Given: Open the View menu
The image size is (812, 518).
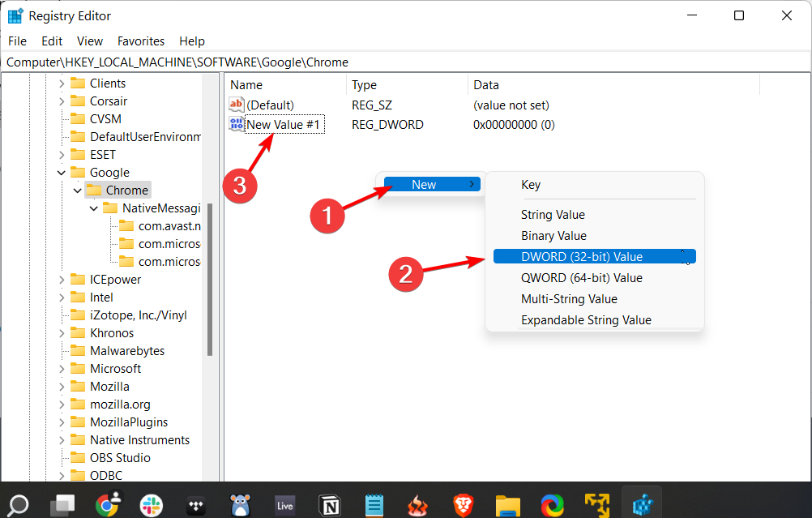Looking at the screenshot, I should coord(90,41).
